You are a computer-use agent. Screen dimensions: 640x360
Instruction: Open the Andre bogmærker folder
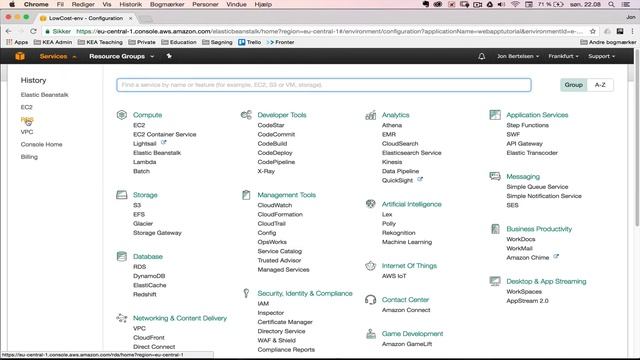(x=608, y=42)
